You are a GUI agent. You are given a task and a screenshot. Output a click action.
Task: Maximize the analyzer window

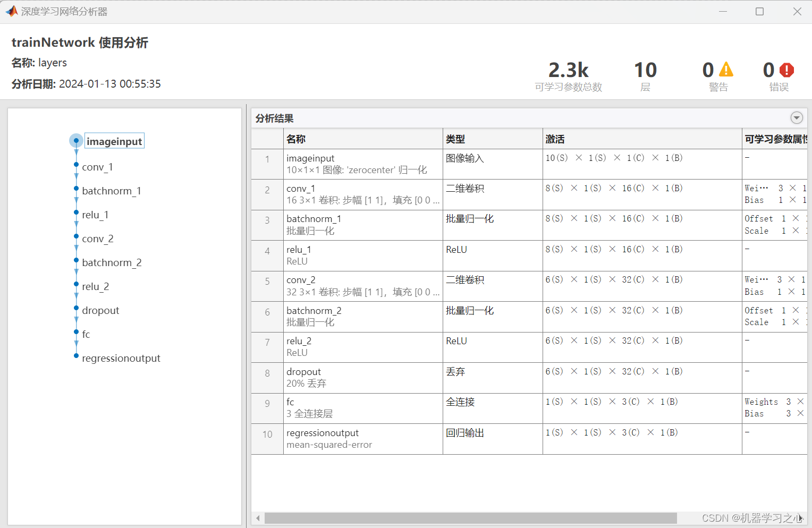coord(759,11)
